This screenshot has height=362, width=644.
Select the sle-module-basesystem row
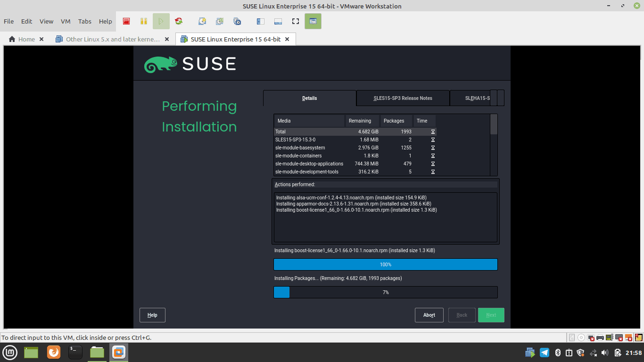tap(355, 148)
